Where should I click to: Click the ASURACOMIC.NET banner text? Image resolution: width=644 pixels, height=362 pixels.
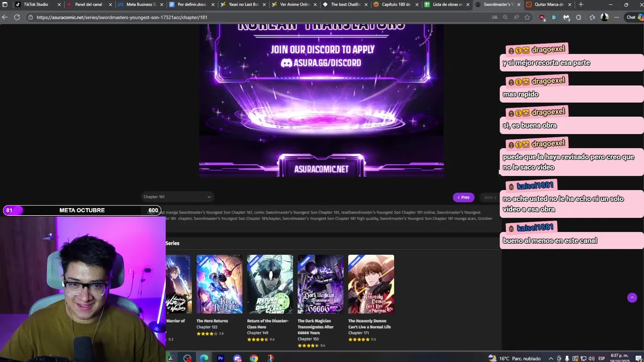click(x=321, y=169)
